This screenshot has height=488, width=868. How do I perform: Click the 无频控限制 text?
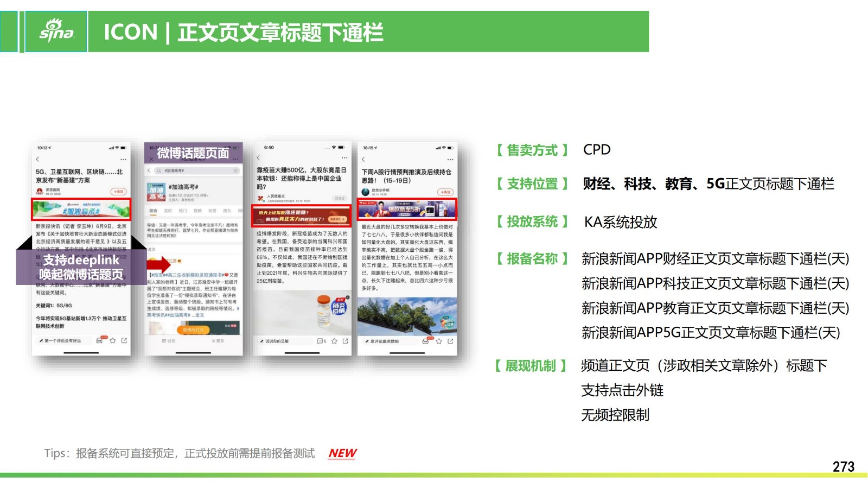pyautogui.click(x=615, y=415)
